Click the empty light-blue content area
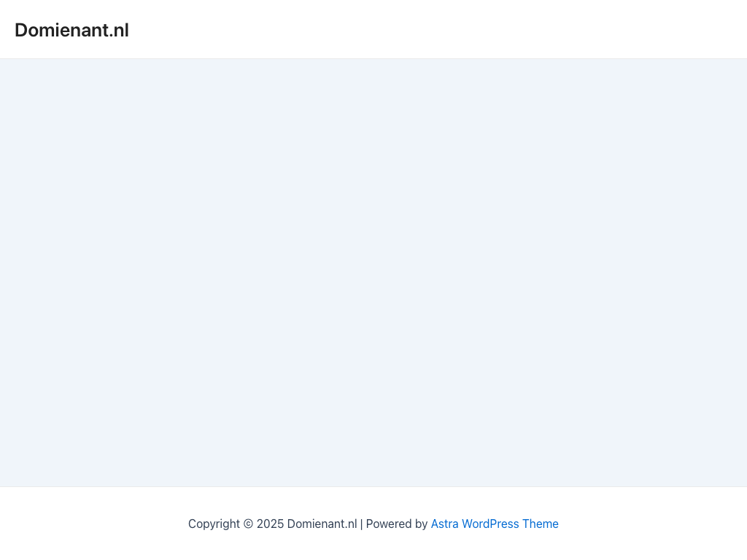747x560 pixels. [x=373, y=273]
